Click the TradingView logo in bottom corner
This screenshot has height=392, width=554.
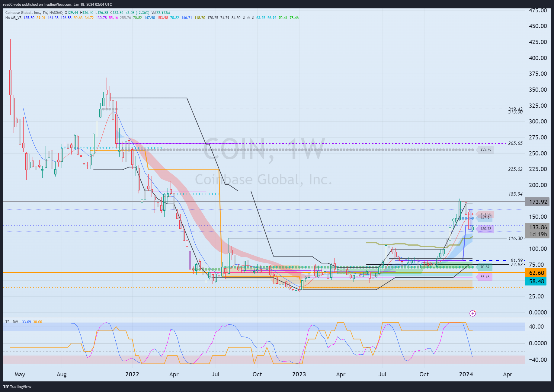coord(17,387)
